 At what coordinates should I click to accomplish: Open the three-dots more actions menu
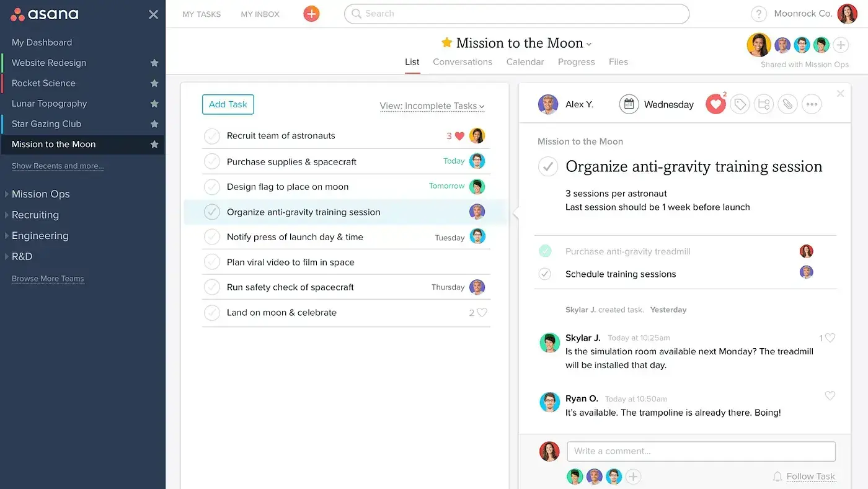[x=812, y=104]
